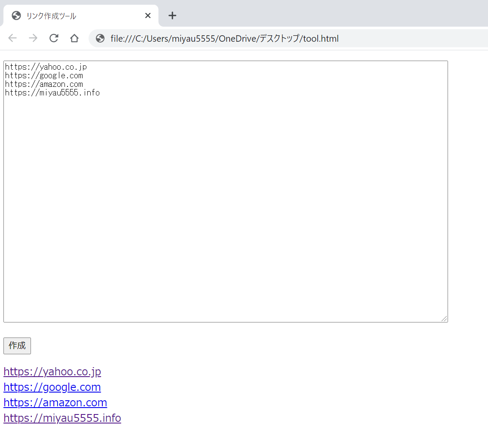
Task: Click inside the URL textarea
Action: pyautogui.click(x=226, y=192)
